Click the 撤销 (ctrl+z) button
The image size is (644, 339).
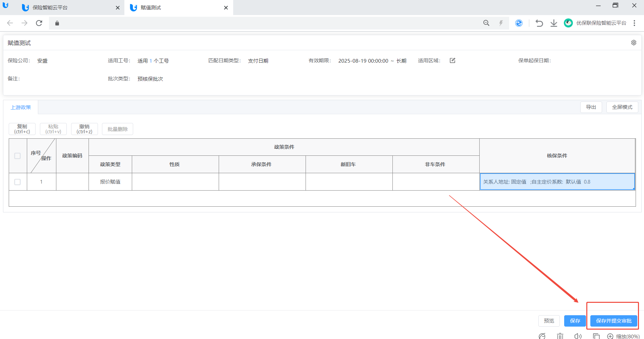[x=85, y=129]
